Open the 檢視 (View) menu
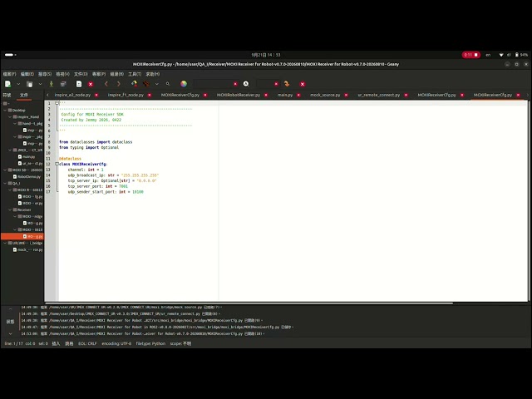The height and width of the screenshot is (399, 532). pyautogui.click(x=63, y=74)
